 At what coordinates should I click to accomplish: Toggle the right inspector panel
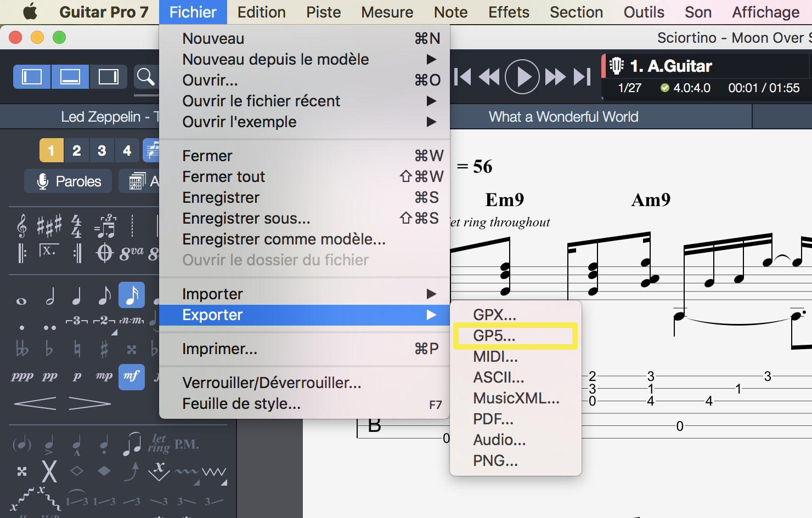(108, 77)
